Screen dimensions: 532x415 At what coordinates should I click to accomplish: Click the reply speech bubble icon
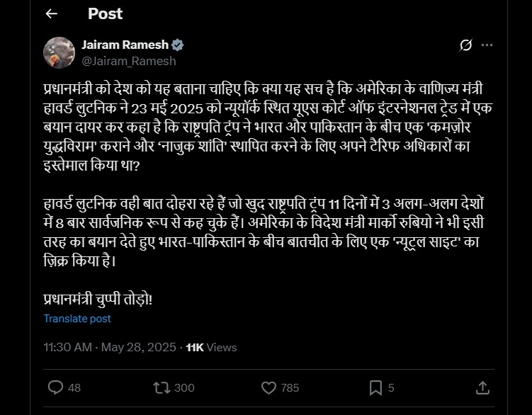56,387
